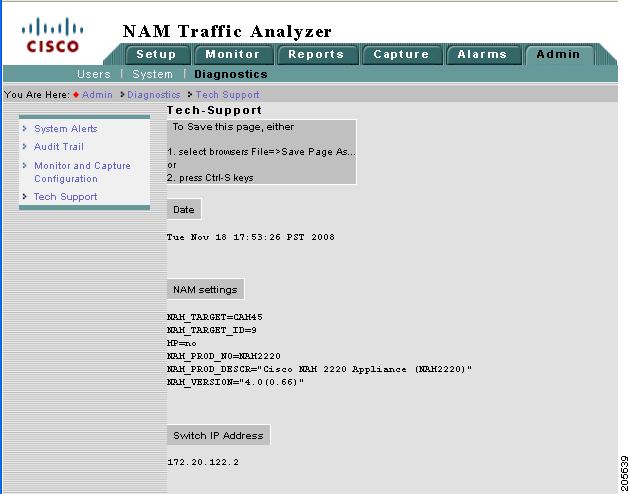Go to the Capture tab
Image resolution: width=630 pixels, height=494 pixels.
pos(401,55)
